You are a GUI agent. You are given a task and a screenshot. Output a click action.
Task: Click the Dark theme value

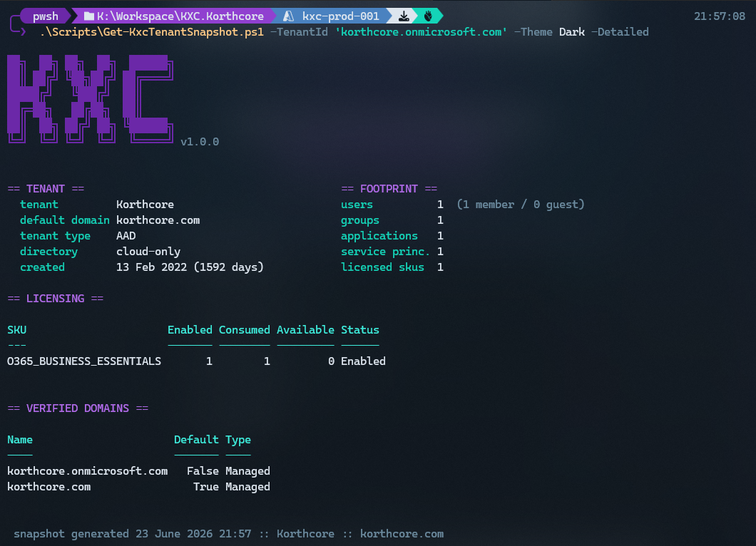[572, 32]
